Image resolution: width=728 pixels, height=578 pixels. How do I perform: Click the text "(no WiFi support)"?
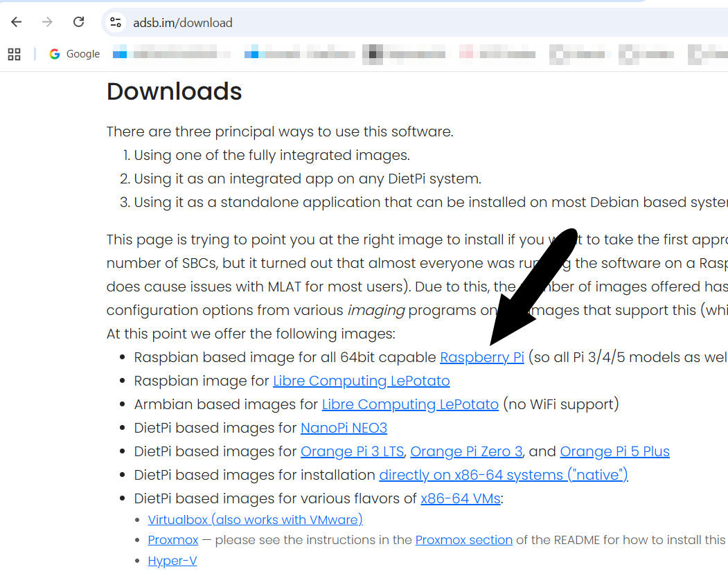(x=561, y=404)
